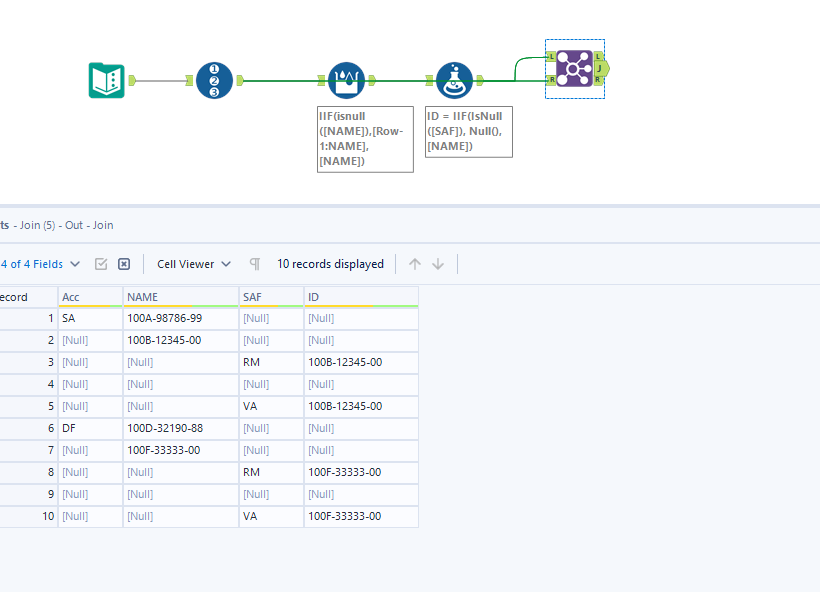820x592 pixels.
Task: Select the ID formula annotation box
Action: click(469, 132)
